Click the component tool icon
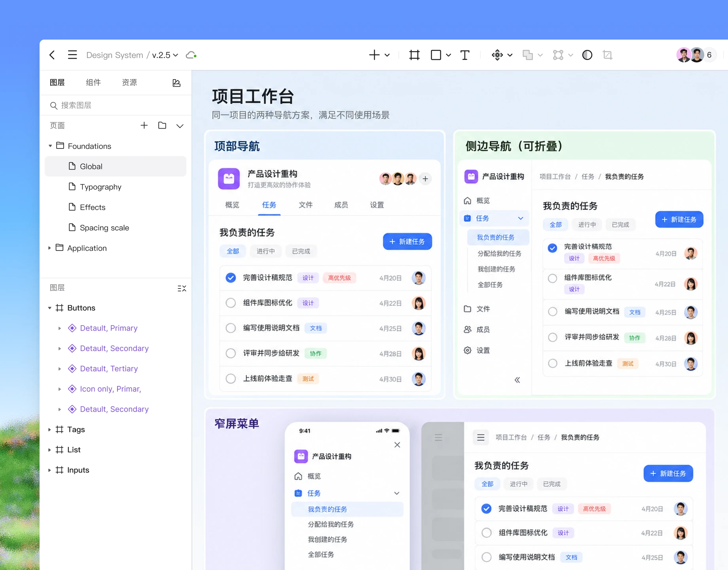 coord(497,55)
